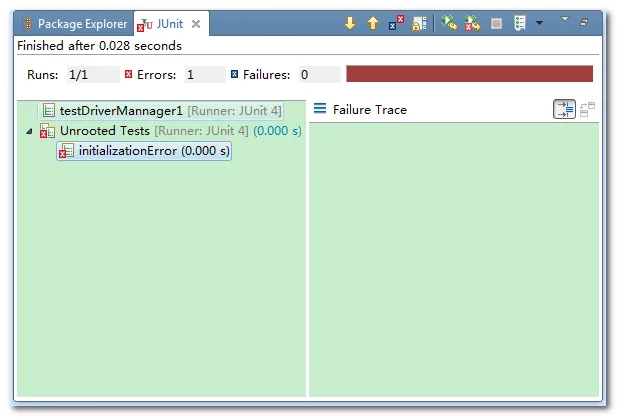Open Test Run History dropdown arrow
Image resolution: width=617 pixels, height=417 pixels.
(539, 23)
